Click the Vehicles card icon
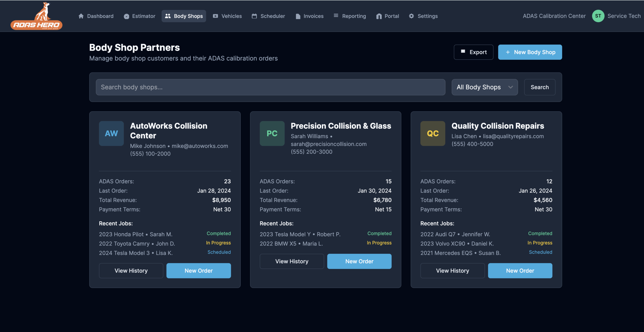Image resolution: width=644 pixels, height=332 pixels. [x=215, y=16]
